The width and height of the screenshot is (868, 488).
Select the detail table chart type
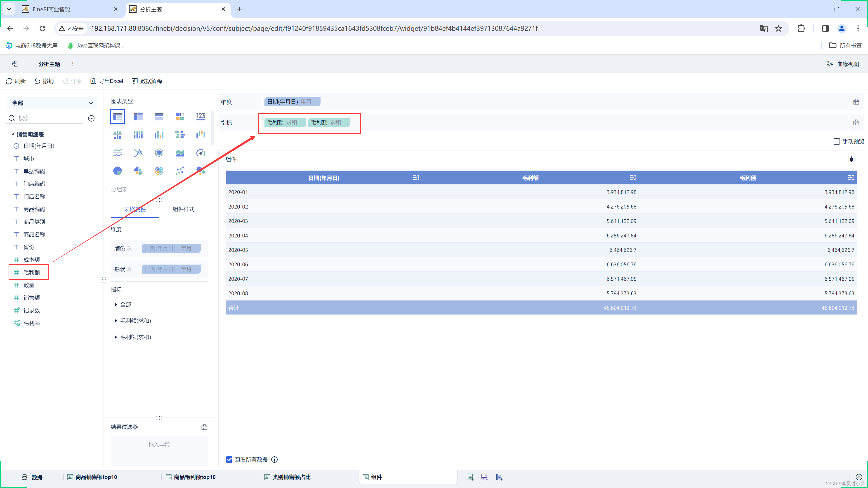pos(159,117)
